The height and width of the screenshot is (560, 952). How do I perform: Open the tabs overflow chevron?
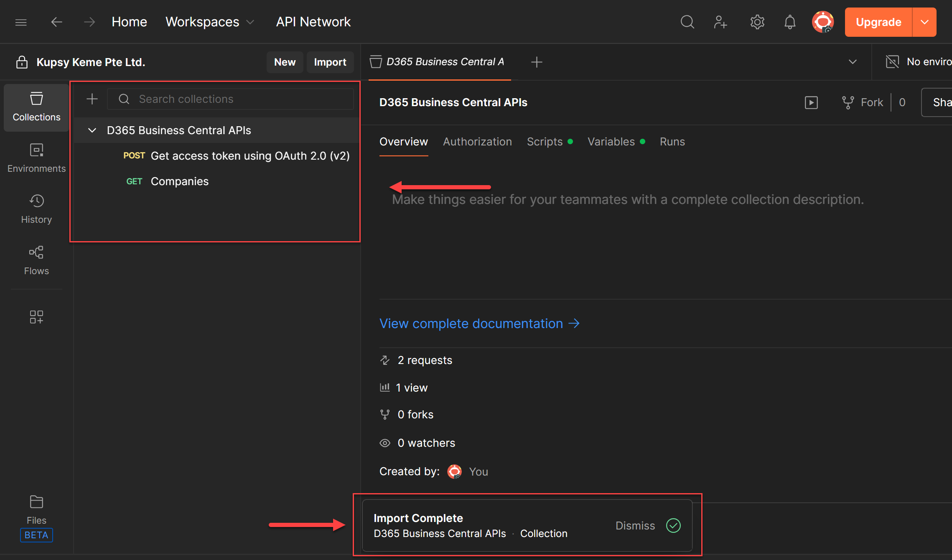(853, 62)
